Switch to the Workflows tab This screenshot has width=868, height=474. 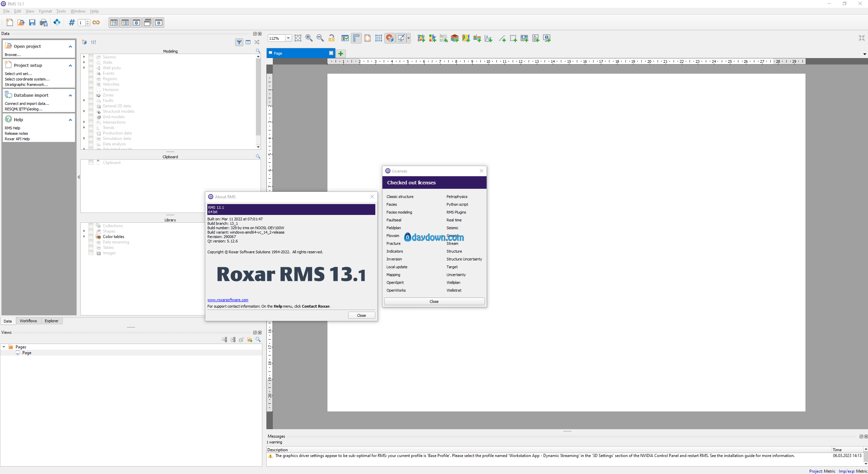pyautogui.click(x=28, y=321)
